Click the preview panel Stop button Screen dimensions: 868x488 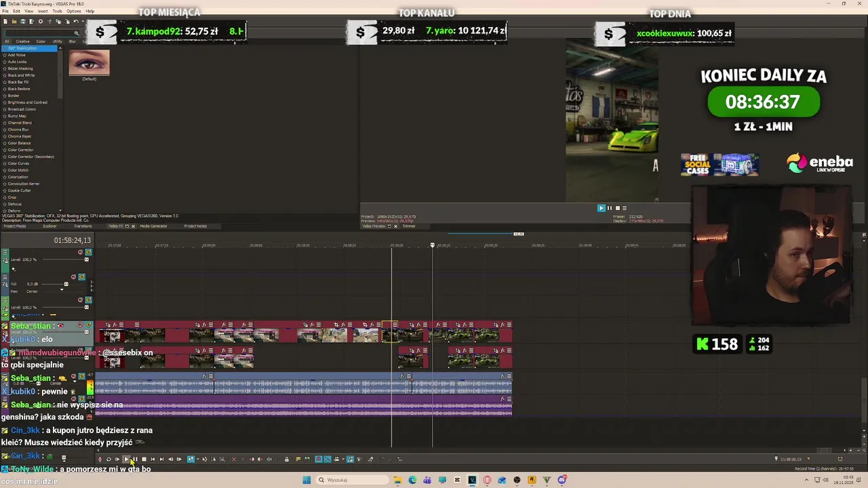(617, 208)
